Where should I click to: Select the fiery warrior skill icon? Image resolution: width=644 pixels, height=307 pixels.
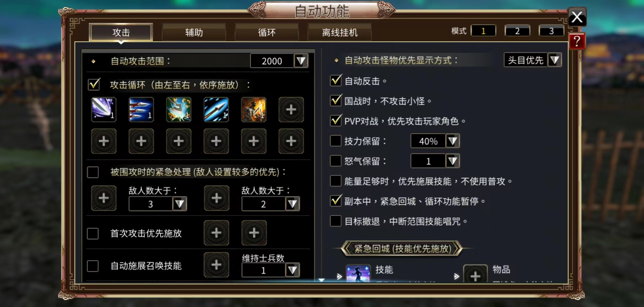(x=254, y=109)
